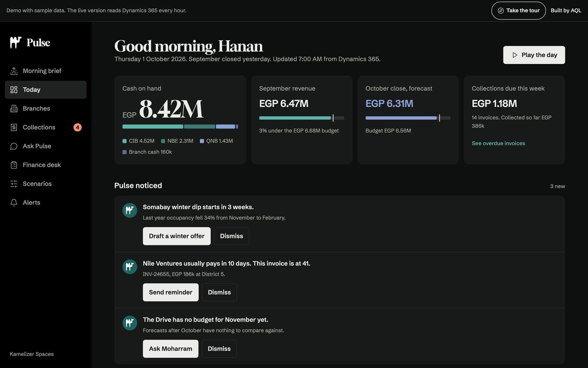Screen dimensions: 588x368
Task: Click the September revenue progress bar
Action: click(x=302, y=118)
